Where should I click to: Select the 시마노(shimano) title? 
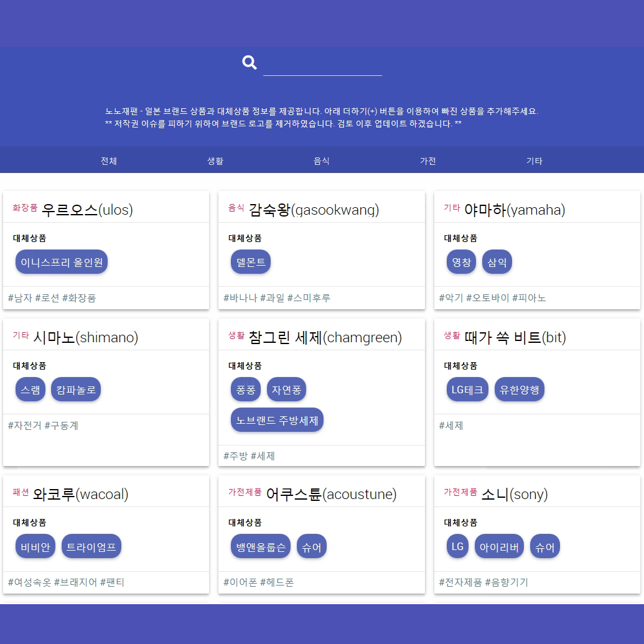click(x=85, y=337)
